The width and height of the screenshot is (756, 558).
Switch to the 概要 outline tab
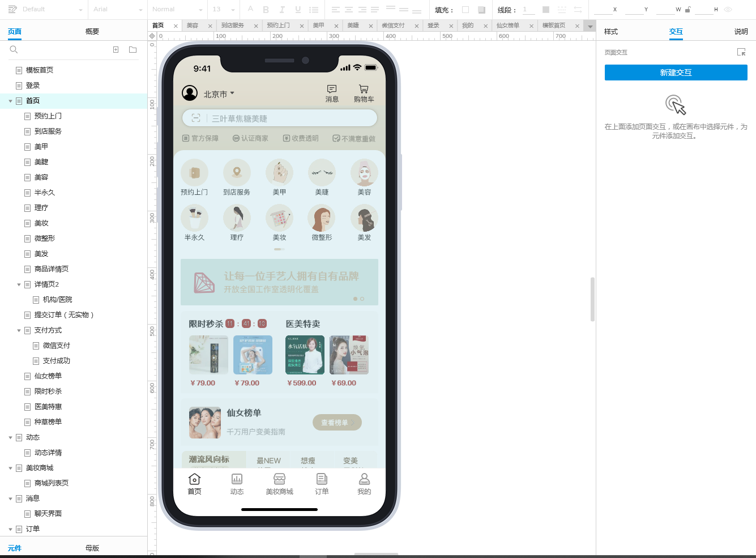92,32
